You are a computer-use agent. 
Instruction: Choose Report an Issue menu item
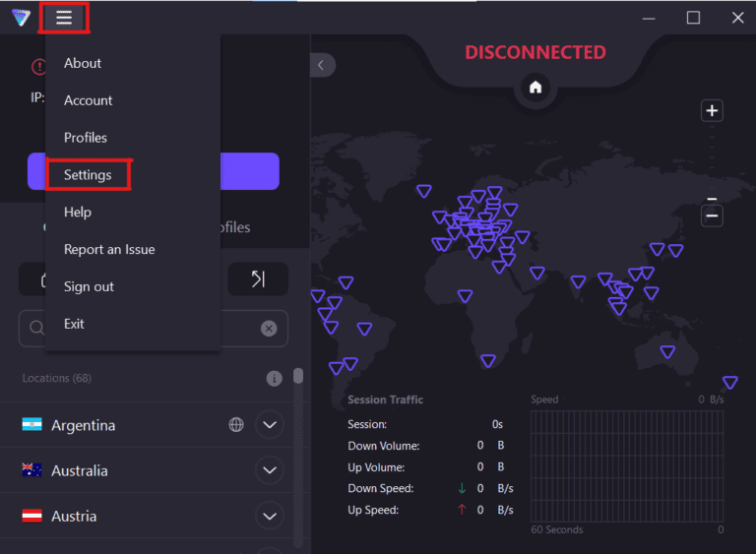coord(109,250)
